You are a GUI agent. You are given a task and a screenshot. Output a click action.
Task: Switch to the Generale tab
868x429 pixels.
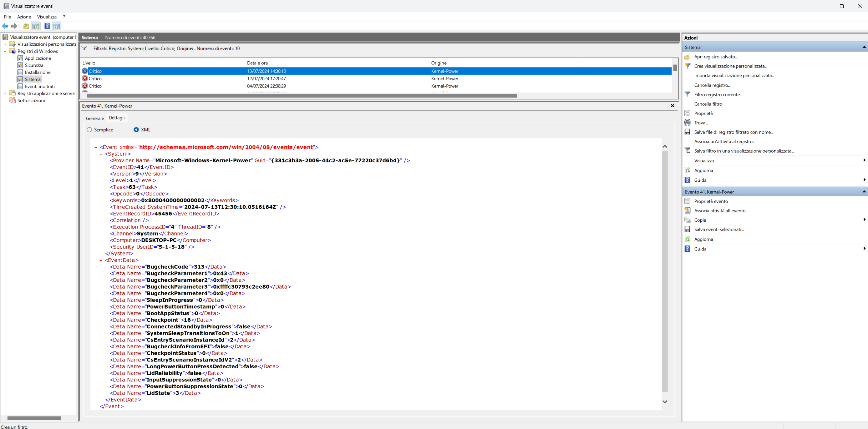95,118
